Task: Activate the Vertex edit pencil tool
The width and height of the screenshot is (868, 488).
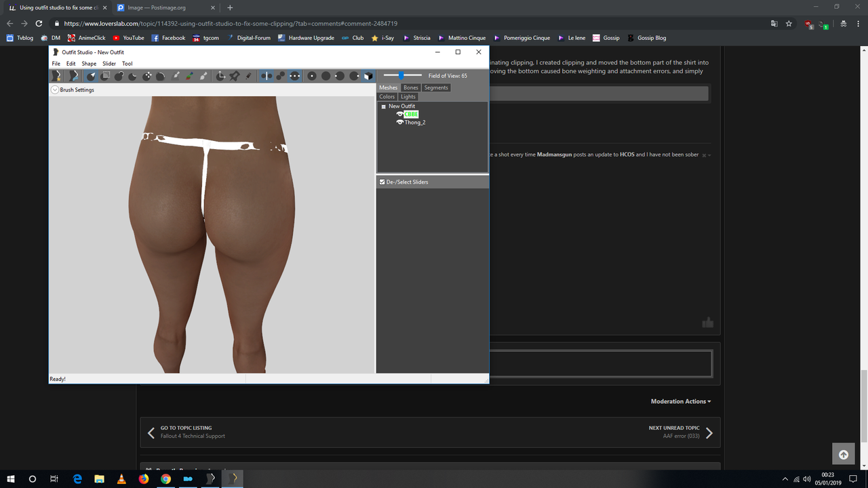Action: [248, 76]
